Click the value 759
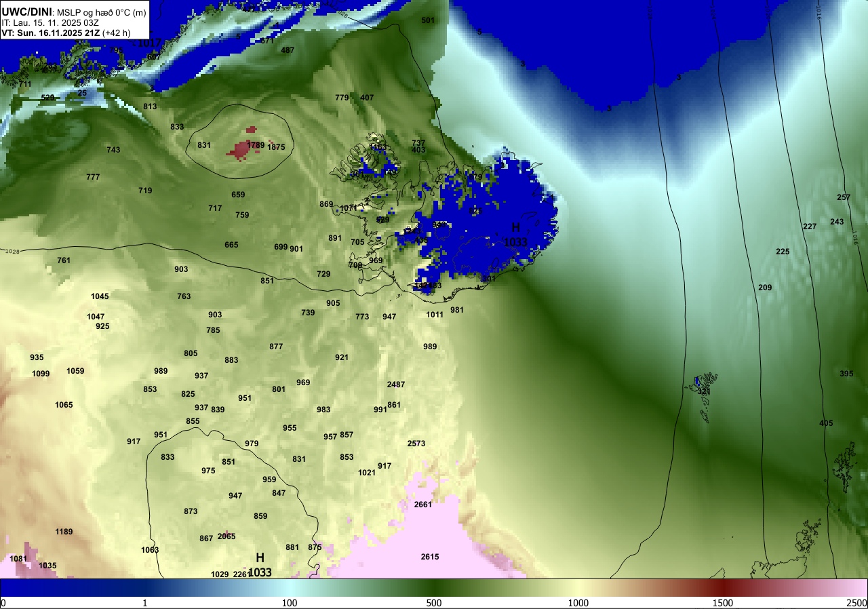 tap(242, 215)
